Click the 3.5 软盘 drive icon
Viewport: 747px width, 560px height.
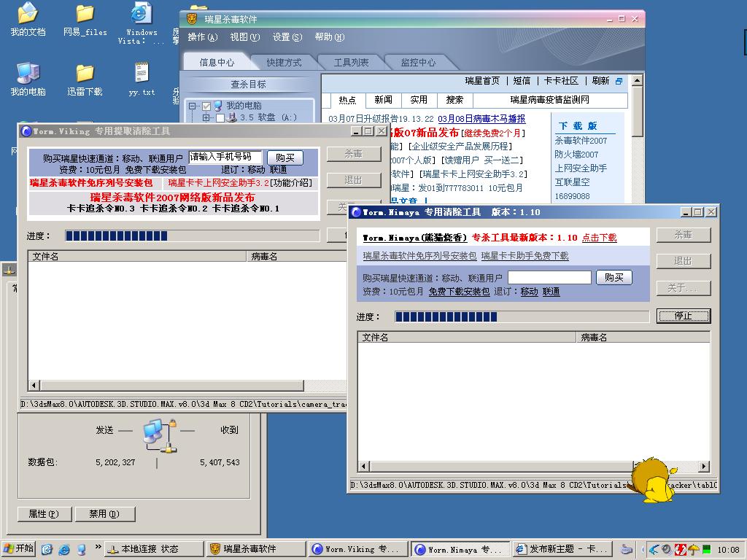(x=232, y=117)
